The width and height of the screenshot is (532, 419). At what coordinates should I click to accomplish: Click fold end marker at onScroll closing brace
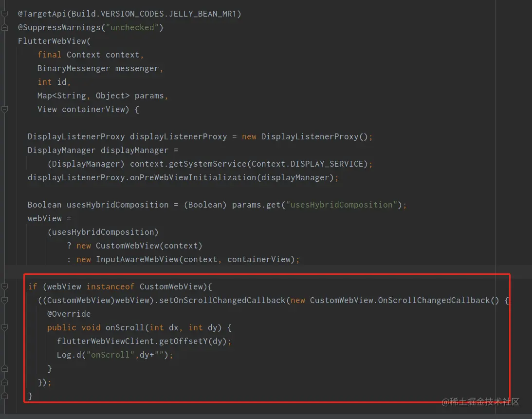[x=5, y=368]
